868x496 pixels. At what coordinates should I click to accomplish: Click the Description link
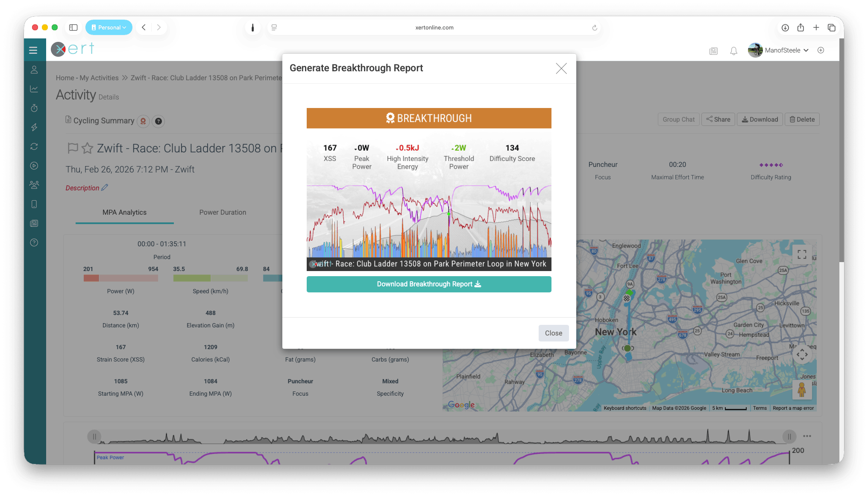(82, 188)
